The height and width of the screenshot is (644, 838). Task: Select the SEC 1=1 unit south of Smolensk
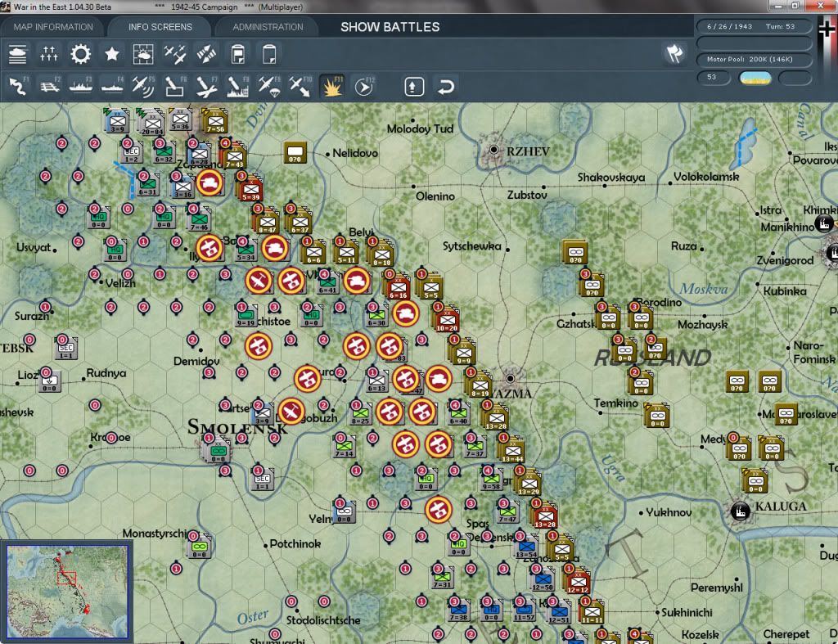[x=263, y=480]
